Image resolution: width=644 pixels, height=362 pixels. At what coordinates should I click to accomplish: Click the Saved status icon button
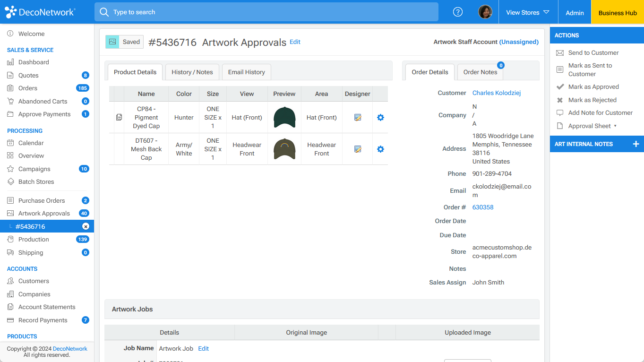point(112,42)
